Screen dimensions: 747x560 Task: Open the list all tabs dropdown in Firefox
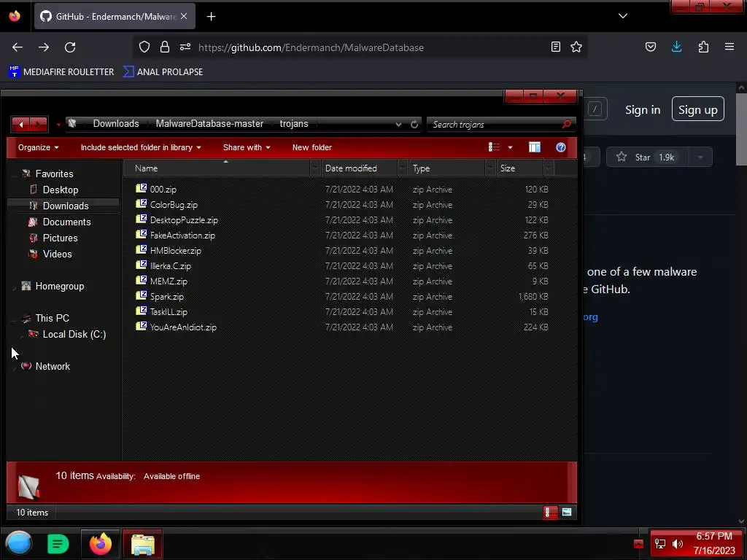coord(623,16)
